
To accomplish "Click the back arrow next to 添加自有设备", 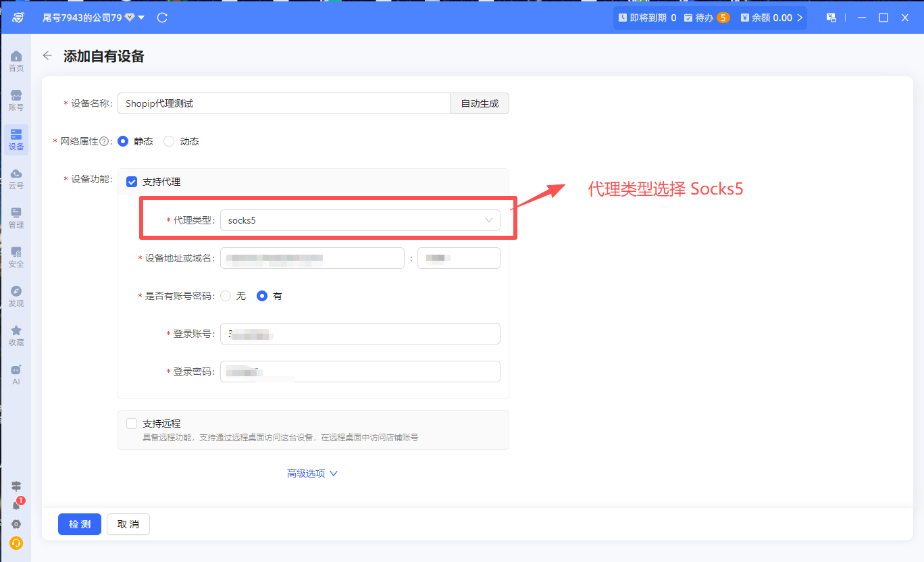I will point(47,56).
